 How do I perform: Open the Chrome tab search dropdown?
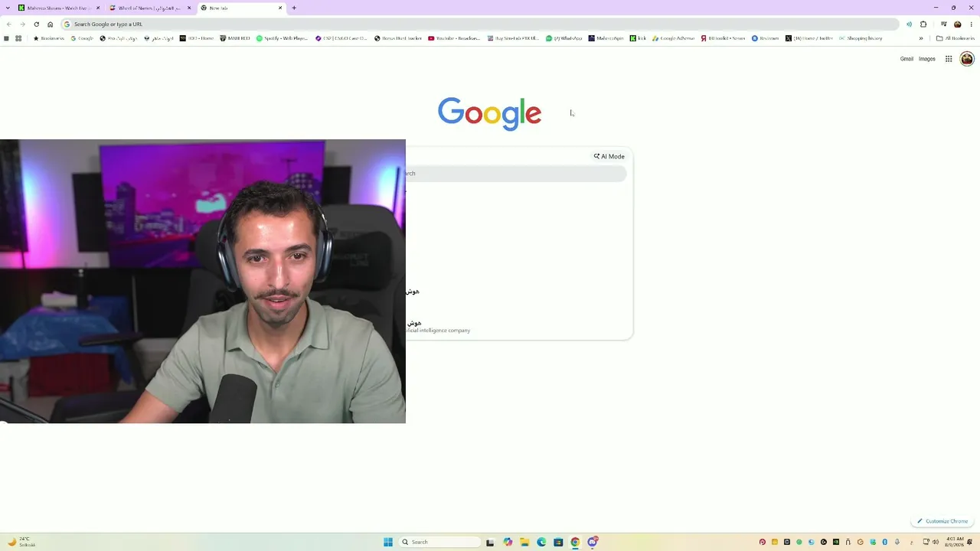8,8
